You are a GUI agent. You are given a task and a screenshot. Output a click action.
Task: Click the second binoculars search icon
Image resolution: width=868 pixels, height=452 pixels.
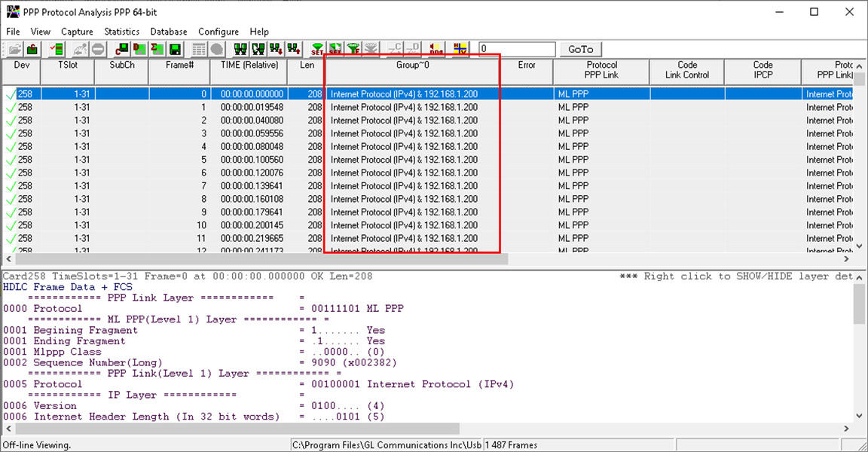pyautogui.click(x=258, y=49)
